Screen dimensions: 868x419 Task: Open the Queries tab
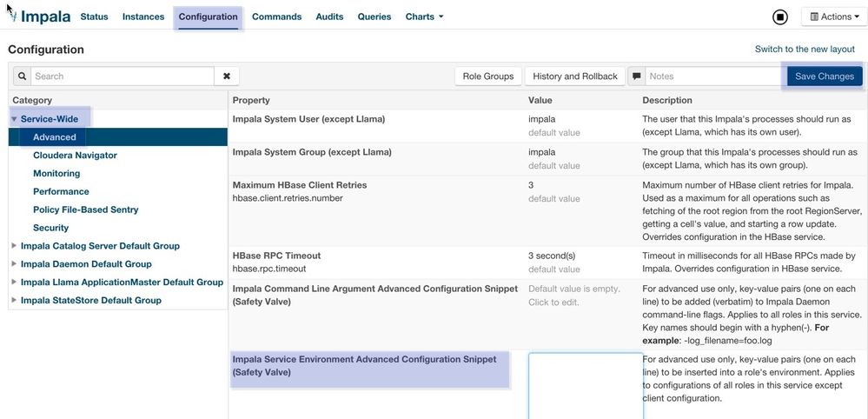pos(374,17)
